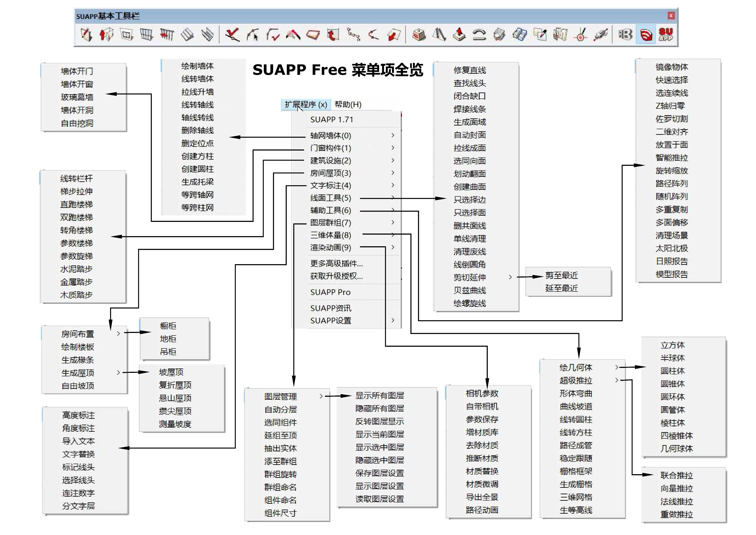Select the glass curtain wall grid icon

tap(147, 34)
